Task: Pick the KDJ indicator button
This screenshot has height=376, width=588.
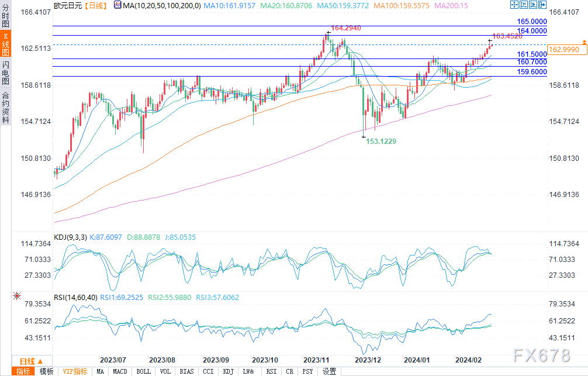Action: click(229, 371)
